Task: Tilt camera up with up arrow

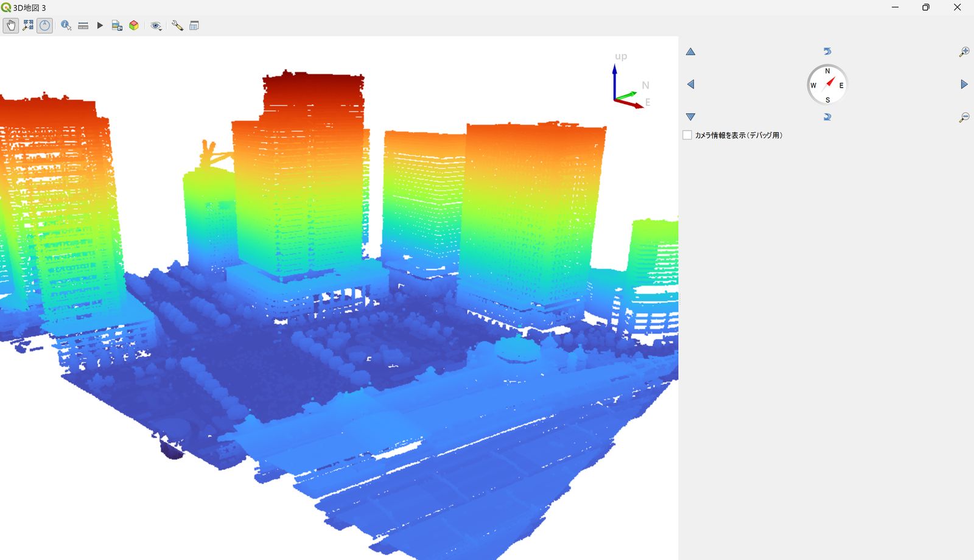Action: pos(690,52)
